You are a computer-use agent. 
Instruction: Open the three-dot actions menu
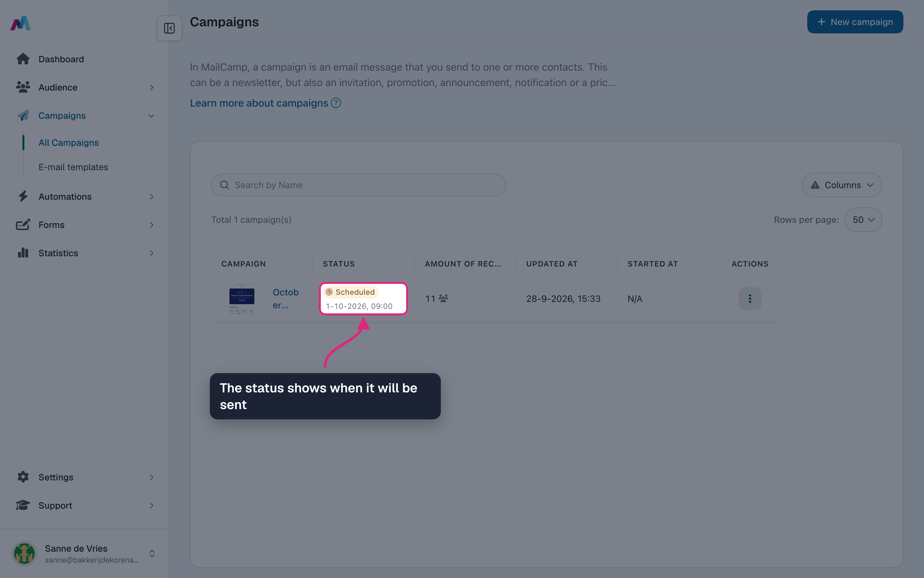[749, 299]
